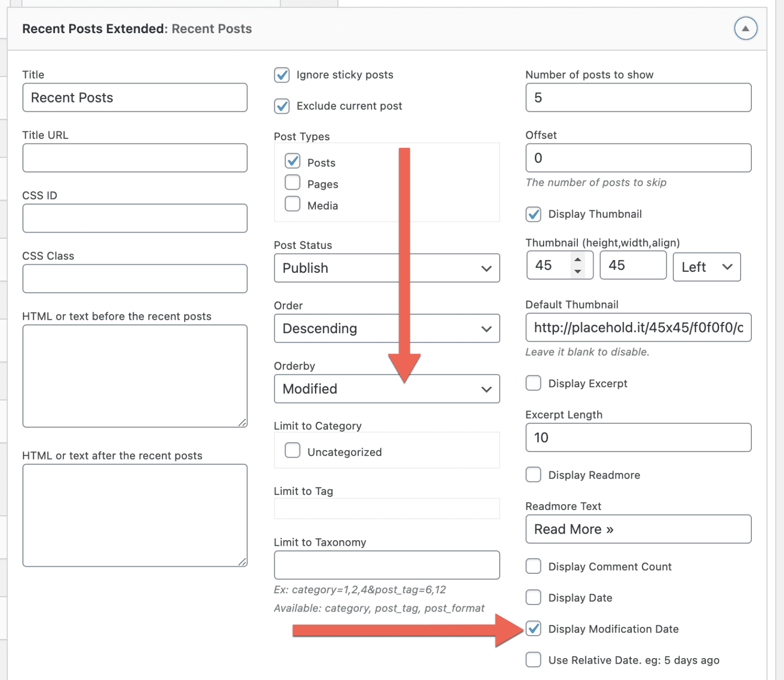Open the thumbnail align Left dropdown

point(707,267)
